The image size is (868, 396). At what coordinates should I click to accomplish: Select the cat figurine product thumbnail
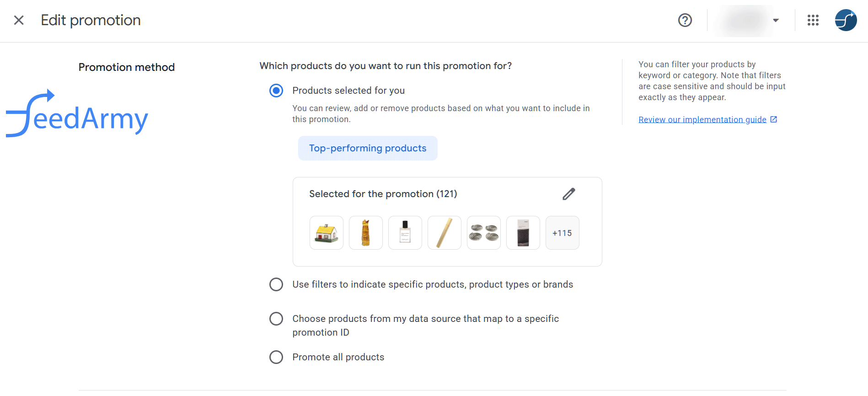[365, 233]
